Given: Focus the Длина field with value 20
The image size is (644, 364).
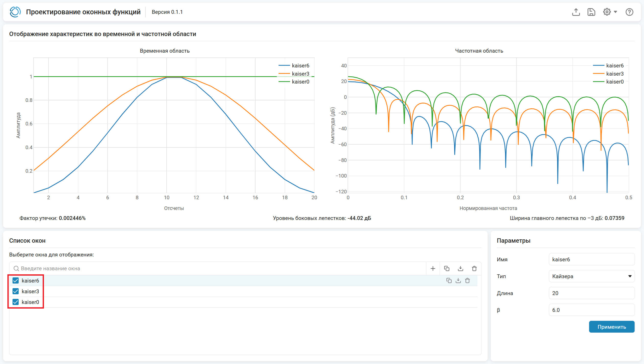Looking at the screenshot, I should (592, 293).
